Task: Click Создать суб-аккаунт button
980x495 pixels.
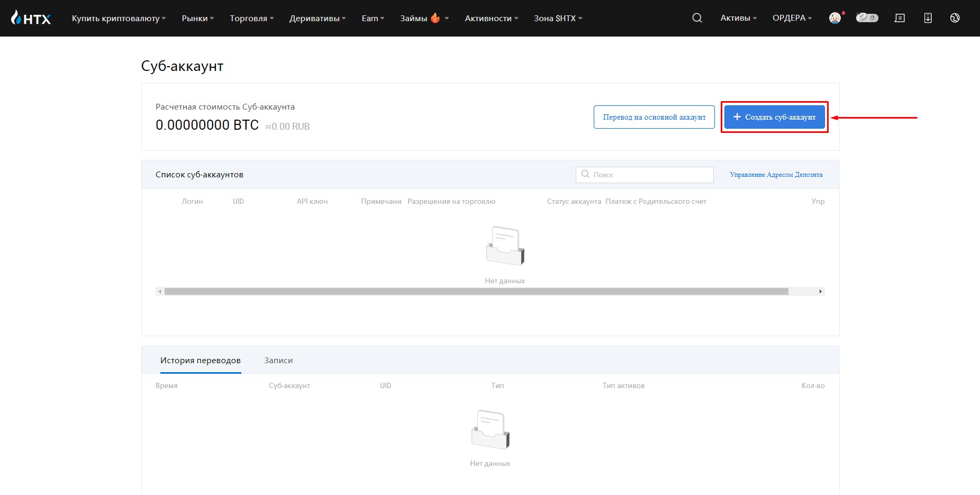Action: click(774, 117)
